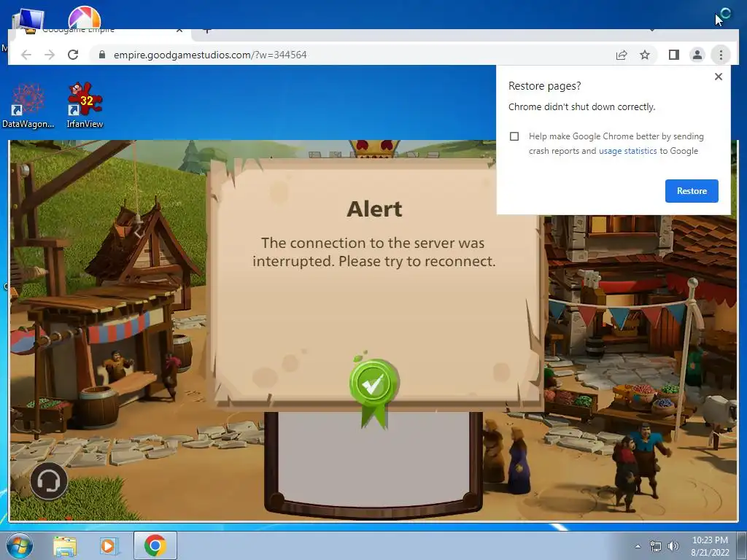
Task: Toggle Chrome side panel icon
Action: [x=673, y=55]
